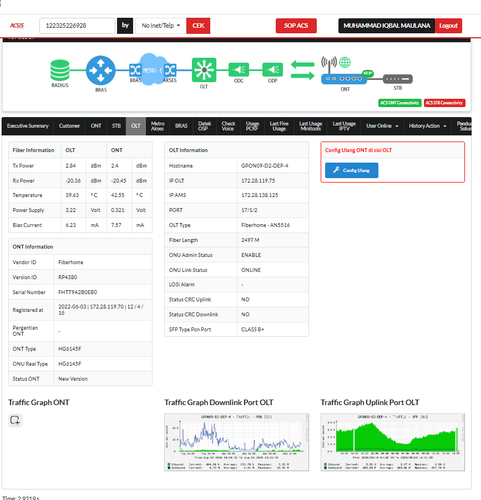Image resolution: width=481 pixels, height=500 pixels.
Task: Click the ACS ONT Connectivity green button
Action: pyautogui.click(x=400, y=103)
